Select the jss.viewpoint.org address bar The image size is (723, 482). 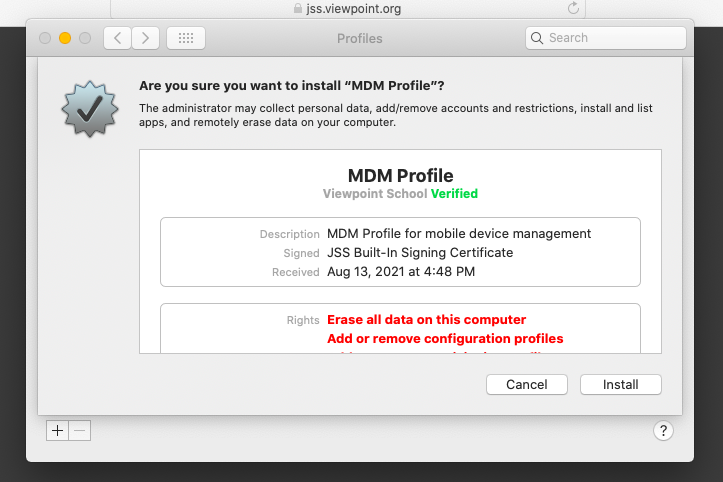353,8
